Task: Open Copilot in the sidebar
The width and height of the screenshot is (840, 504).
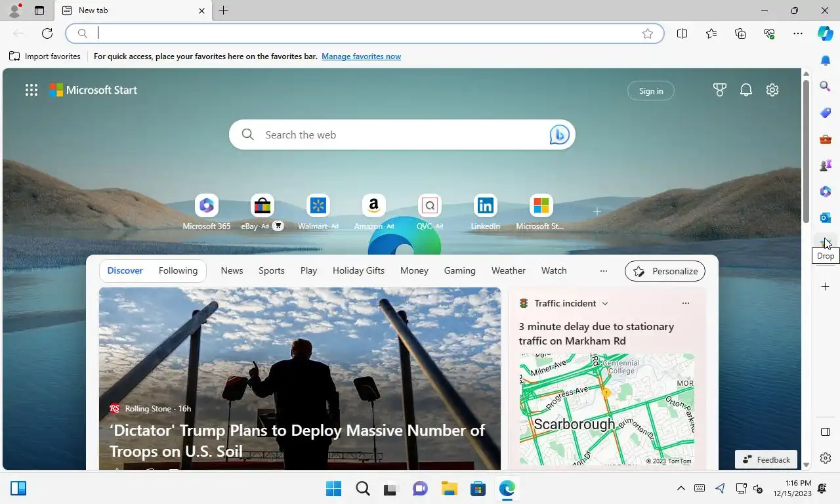Action: 826,33
